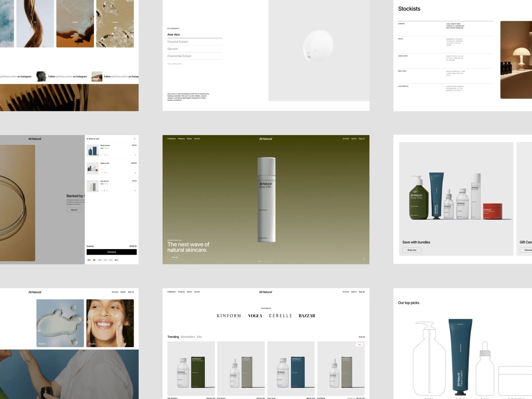Click the minus icon to decrease Eye Serum quantity
This screenshot has width=532, height=399.
[102, 191]
